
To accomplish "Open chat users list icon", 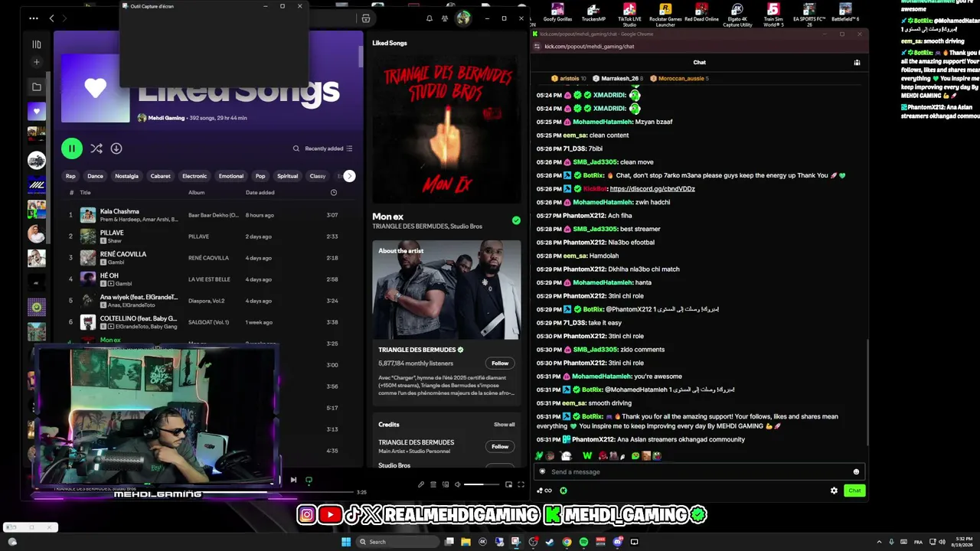I will [857, 63].
